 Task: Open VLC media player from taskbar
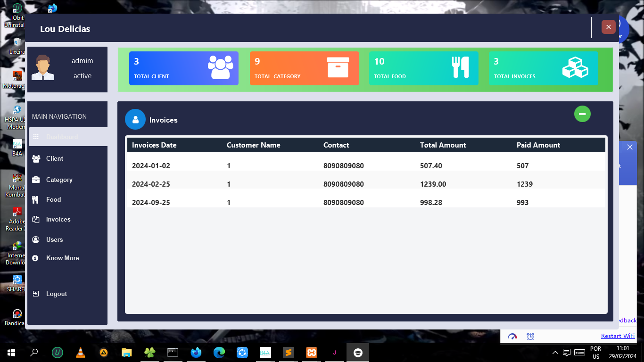coord(81,353)
